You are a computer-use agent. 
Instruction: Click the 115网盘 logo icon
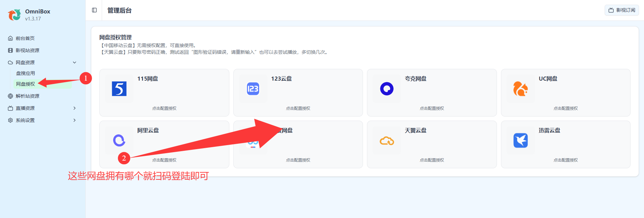tap(119, 89)
